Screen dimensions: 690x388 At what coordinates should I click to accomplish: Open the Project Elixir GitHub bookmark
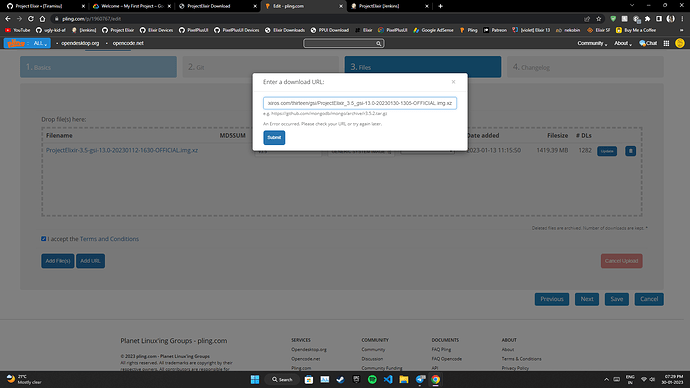117,30
